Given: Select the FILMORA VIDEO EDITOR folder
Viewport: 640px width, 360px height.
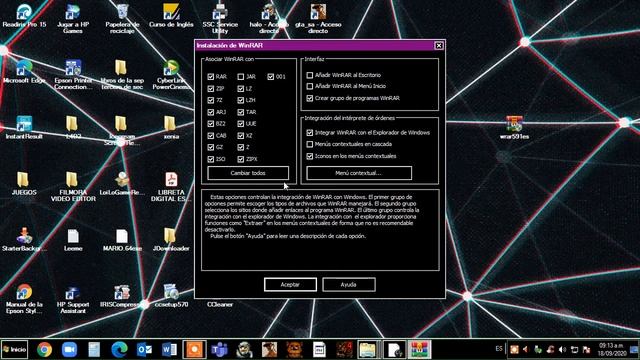Looking at the screenshot, I should click(73, 187).
